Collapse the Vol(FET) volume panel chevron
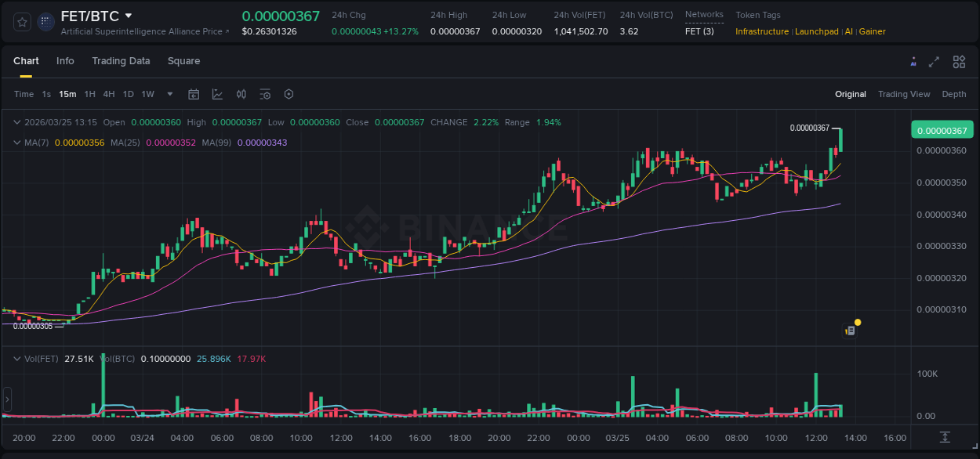980x459 pixels. pos(16,359)
